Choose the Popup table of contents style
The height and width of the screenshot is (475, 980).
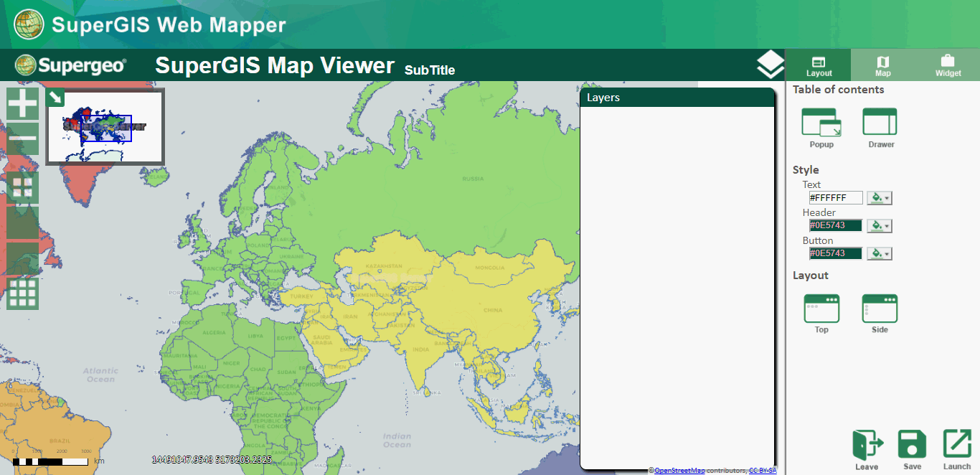821,128
